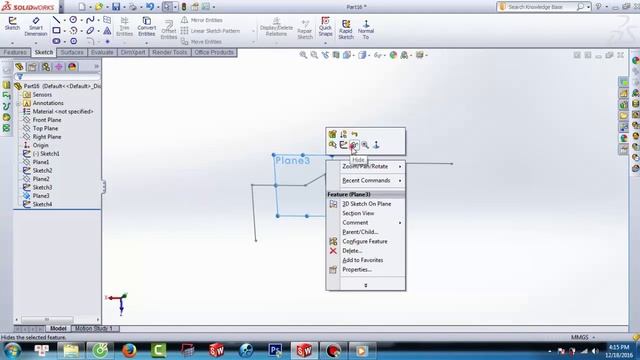Open FeatureManager design tree tab
This screenshot has width=640, height=360.
pos(19,67)
